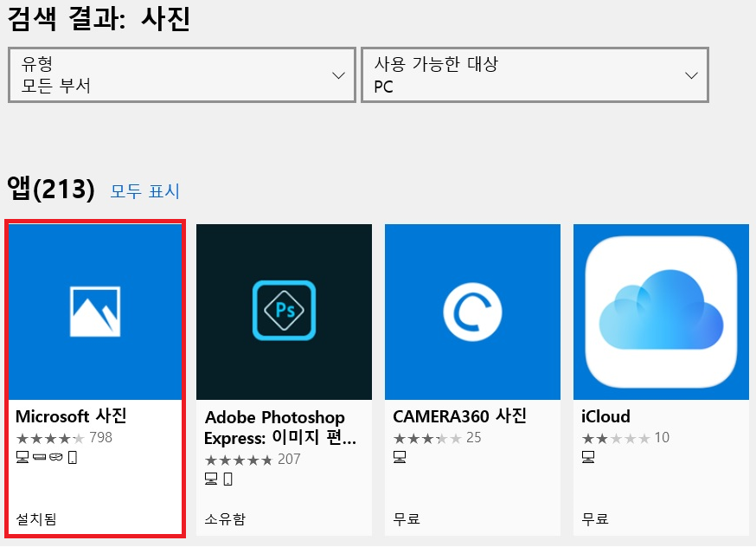
Task: Click the 설치됨 status of Microsoft 사진
Action: (x=36, y=519)
